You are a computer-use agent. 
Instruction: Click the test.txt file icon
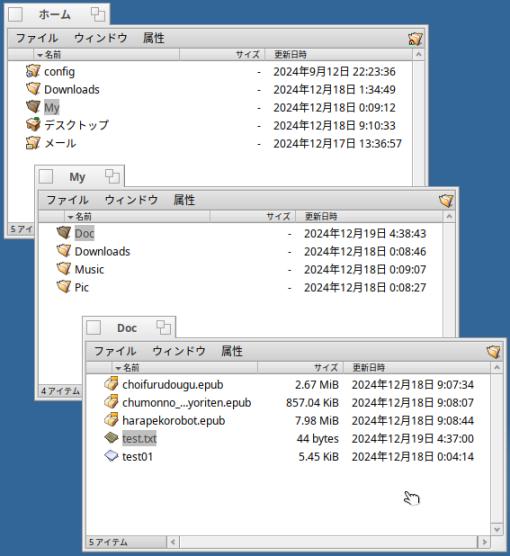[111, 438]
